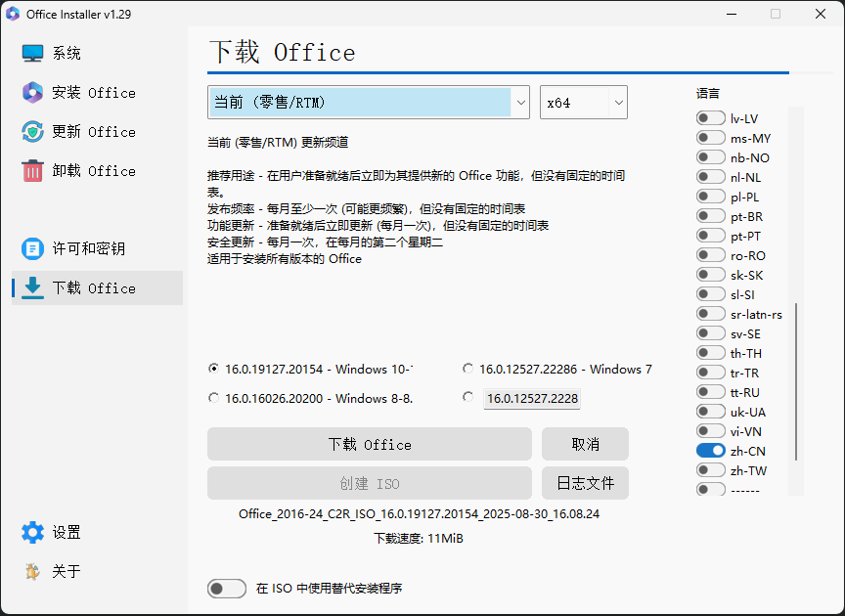The image size is (845, 616).
Task: Open the x64 architecture dropdown
Action: click(584, 102)
